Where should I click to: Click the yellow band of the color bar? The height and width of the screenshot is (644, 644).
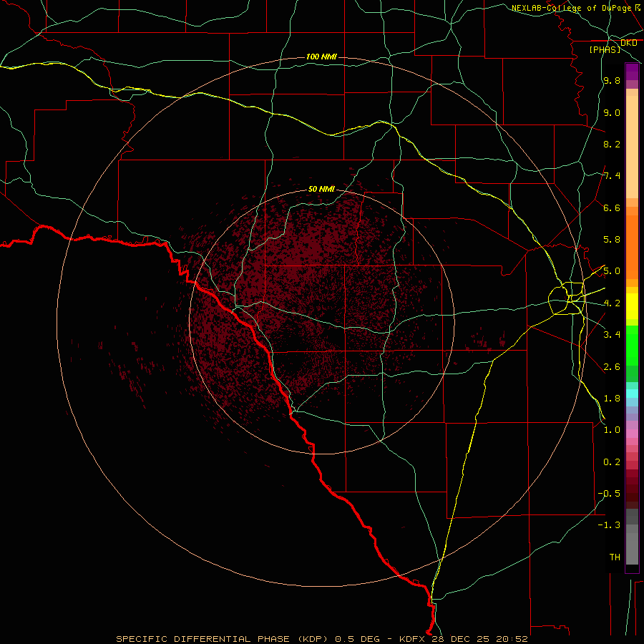coord(632,306)
